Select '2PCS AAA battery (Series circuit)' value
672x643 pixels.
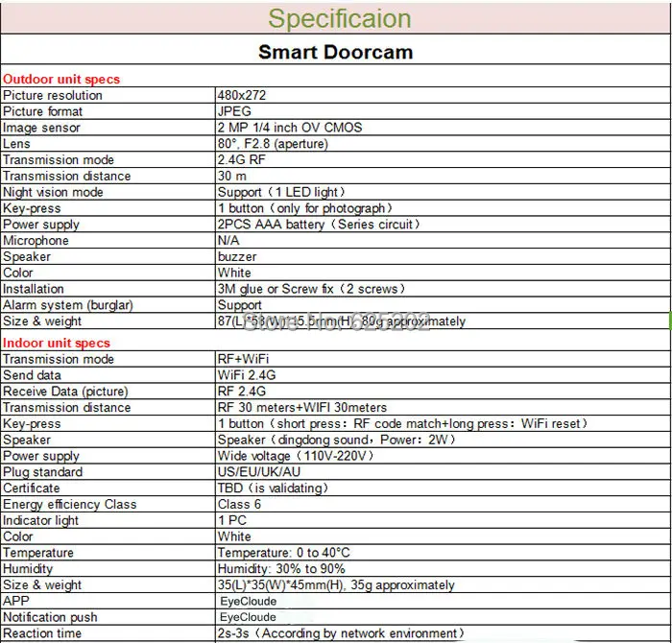click(319, 225)
